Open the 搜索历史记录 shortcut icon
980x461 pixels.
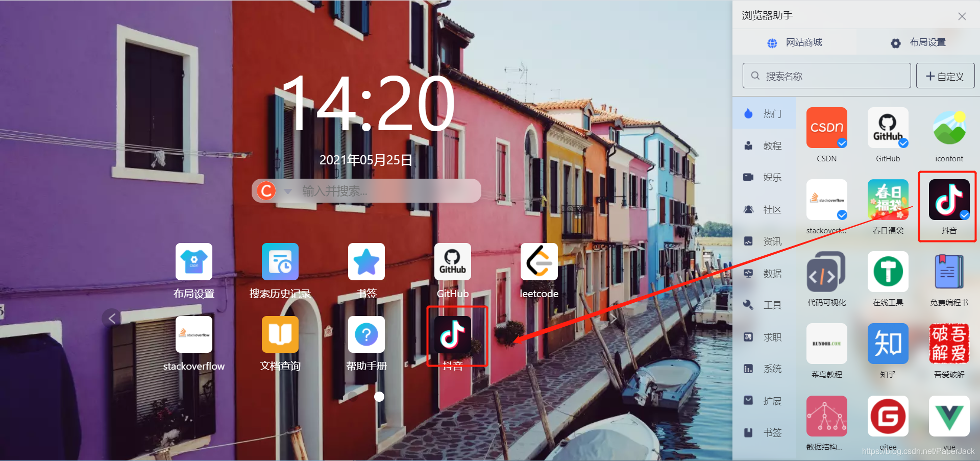coord(280,261)
